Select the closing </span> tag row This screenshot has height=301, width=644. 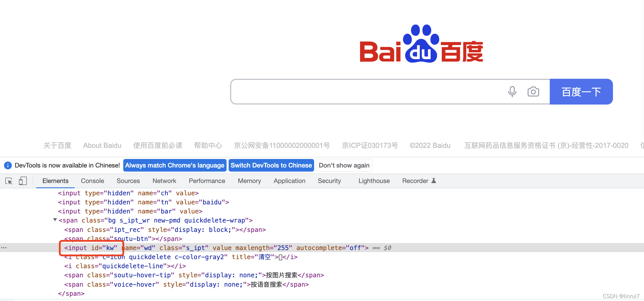[71, 294]
